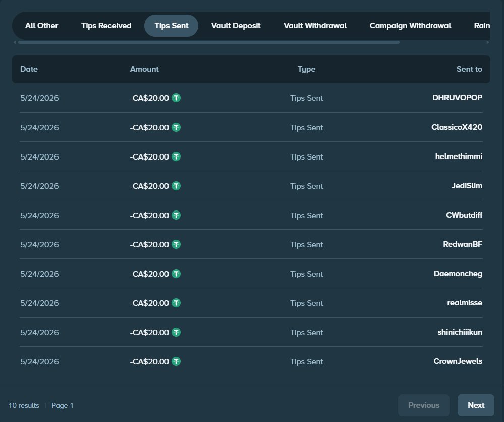Click the Next page button
The height and width of the screenshot is (422, 504).
476,405
